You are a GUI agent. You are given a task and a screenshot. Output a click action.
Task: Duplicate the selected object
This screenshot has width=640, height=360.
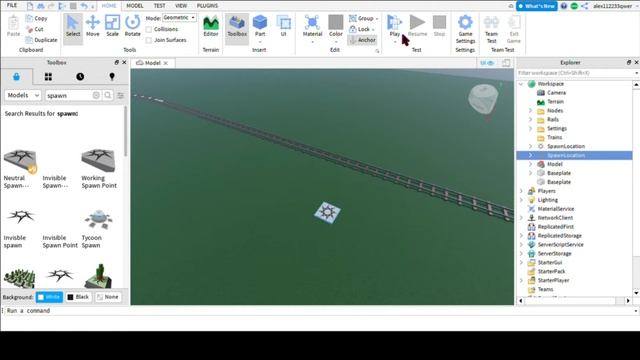(41, 40)
